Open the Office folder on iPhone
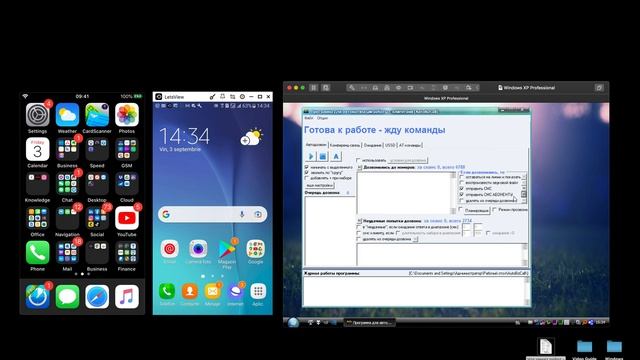This screenshot has height=360, width=640. [38, 218]
